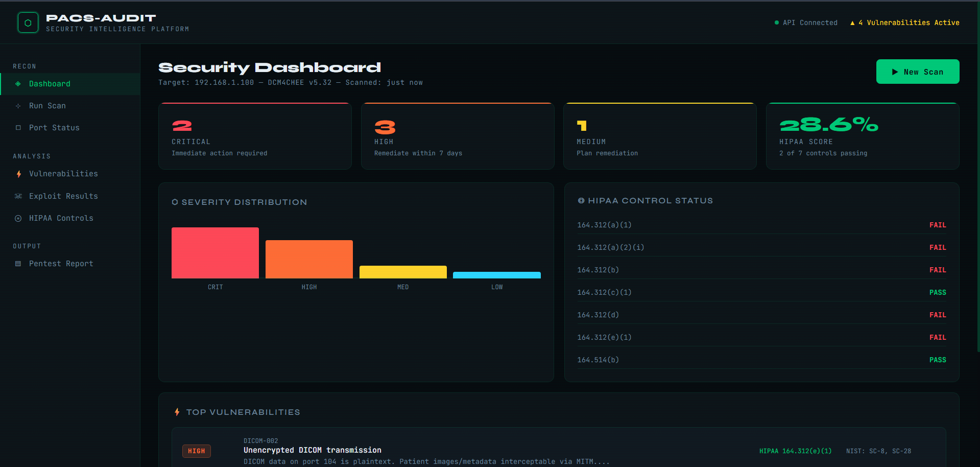Click the API Connected status text
The height and width of the screenshot is (467, 980).
click(810, 23)
